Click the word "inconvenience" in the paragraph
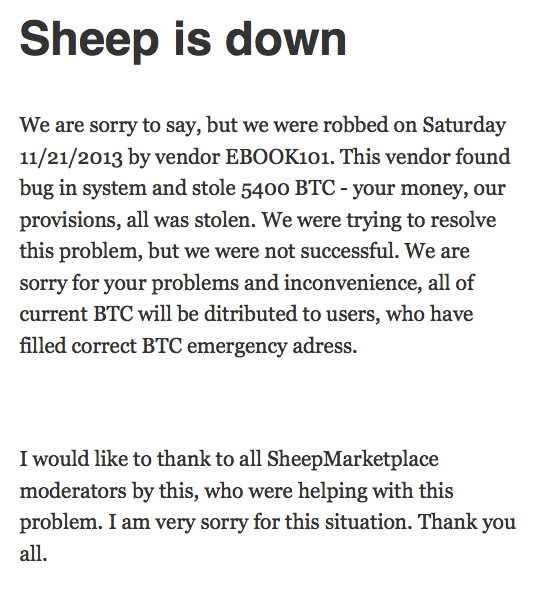The image size is (547, 599). click(x=353, y=283)
